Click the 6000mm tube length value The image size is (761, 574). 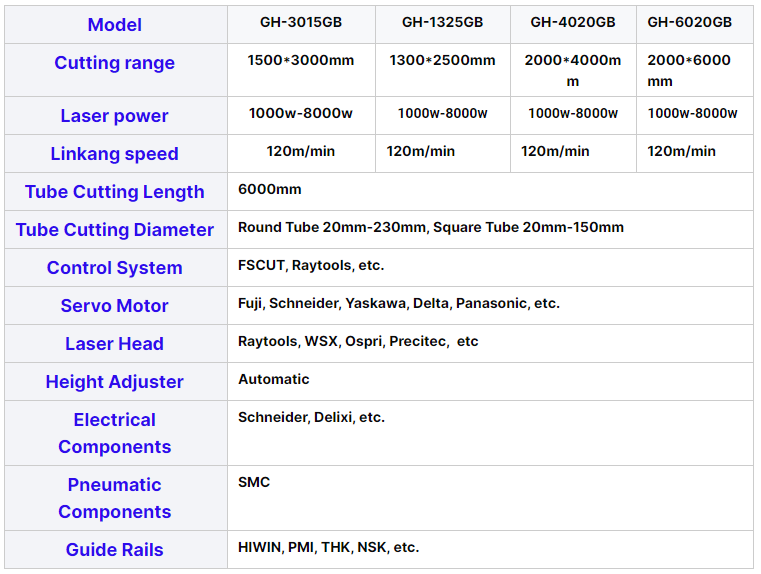(270, 189)
